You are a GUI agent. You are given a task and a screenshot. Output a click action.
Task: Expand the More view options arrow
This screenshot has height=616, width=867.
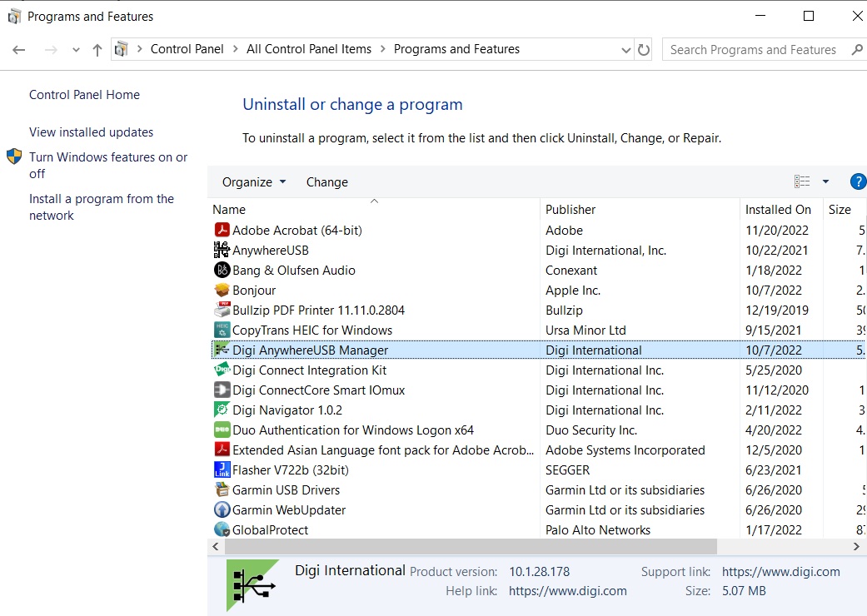point(825,181)
